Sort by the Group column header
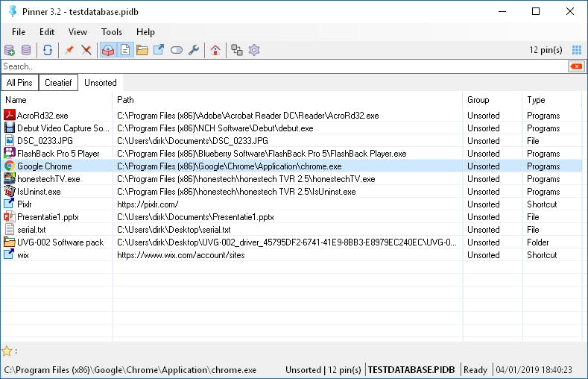Viewport: 588px width, 379px height. 493,100
